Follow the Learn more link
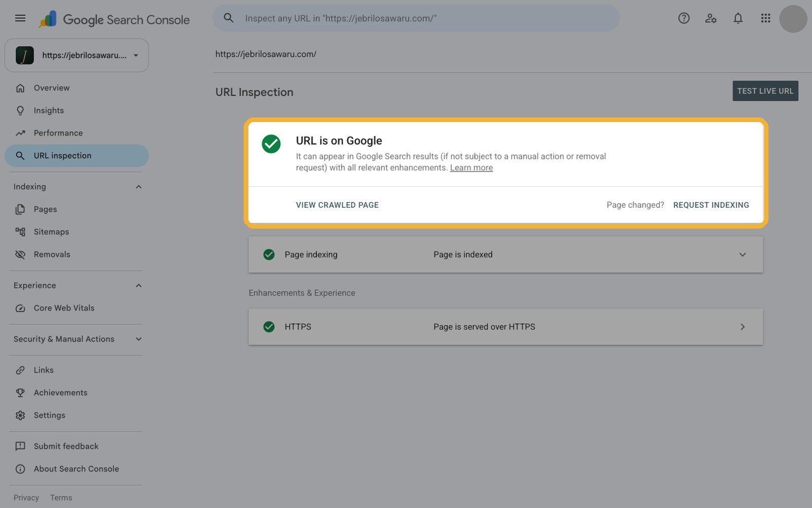This screenshot has height=508, width=812. [x=471, y=168]
